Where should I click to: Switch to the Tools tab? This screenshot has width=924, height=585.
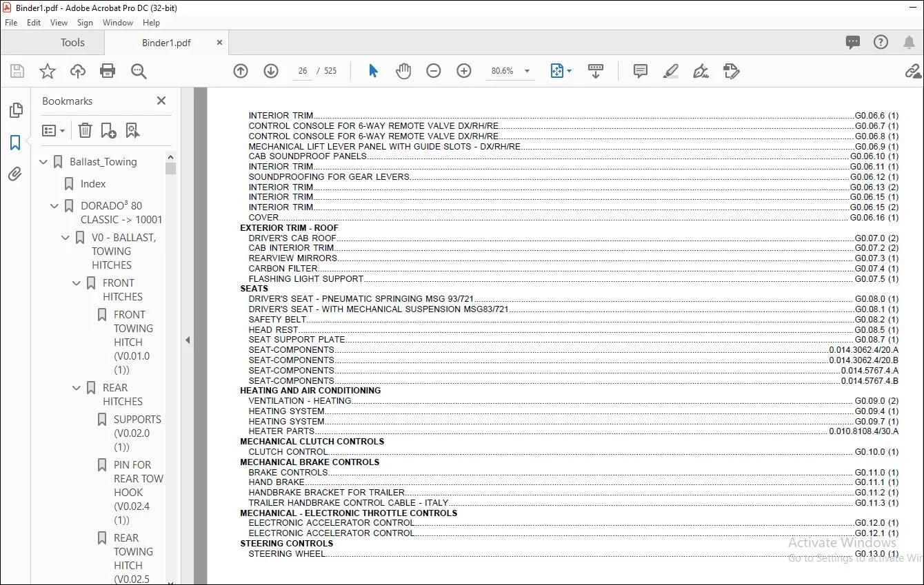point(72,43)
